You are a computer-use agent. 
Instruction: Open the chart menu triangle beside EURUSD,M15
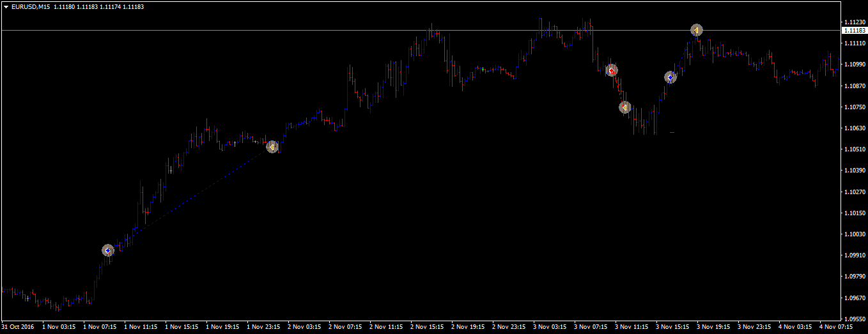coord(6,6)
